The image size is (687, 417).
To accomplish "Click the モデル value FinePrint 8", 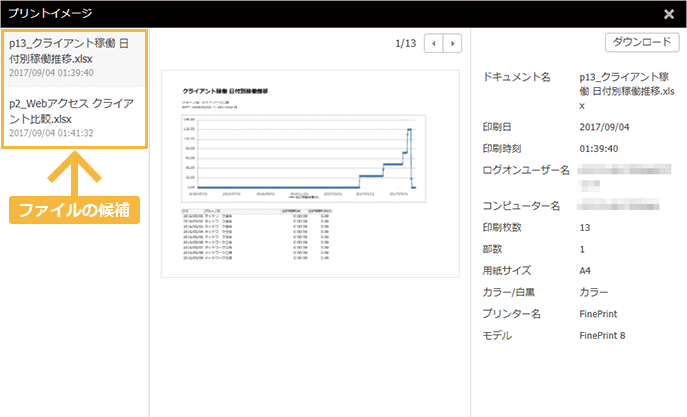I will pyautogui.click(x=602, y=335).
